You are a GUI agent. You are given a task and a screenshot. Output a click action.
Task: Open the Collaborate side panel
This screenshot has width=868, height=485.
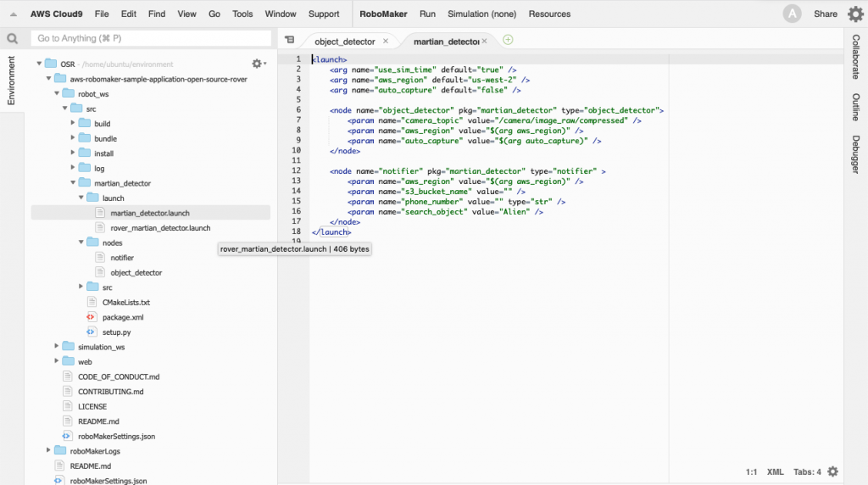pos(856,58)
